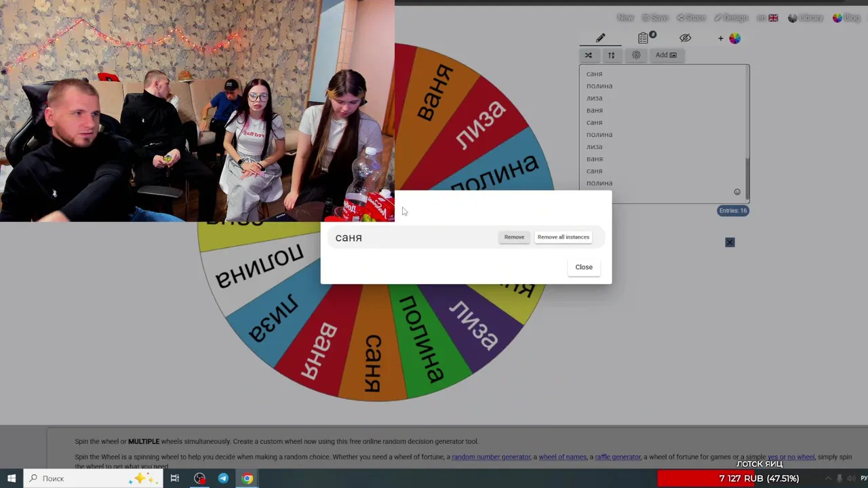This screenshot has height=488, width=868.
Task: Open the Results clipboard tab
Action: click(644, 38)
